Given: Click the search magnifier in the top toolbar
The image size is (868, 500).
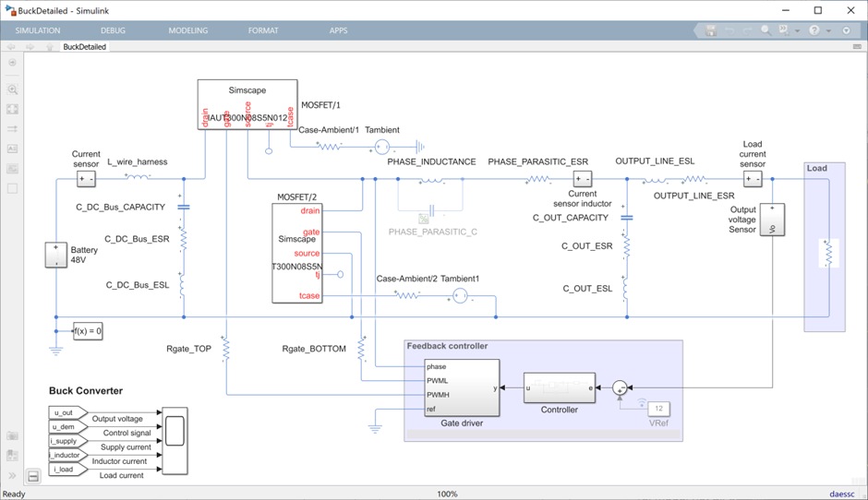Looking at the screenshot, I should click(x=766, y=30).
